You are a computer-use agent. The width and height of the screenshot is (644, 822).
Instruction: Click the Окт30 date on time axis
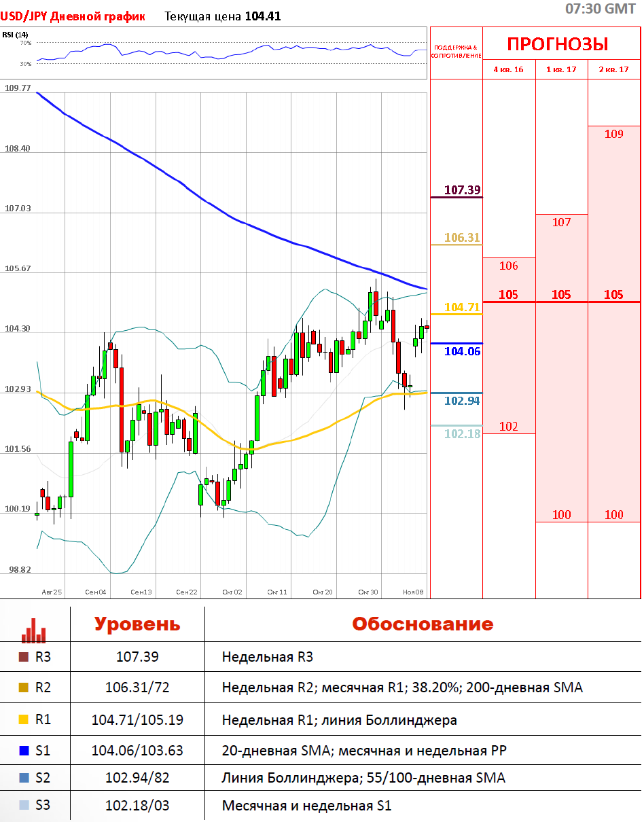(368, 592)
